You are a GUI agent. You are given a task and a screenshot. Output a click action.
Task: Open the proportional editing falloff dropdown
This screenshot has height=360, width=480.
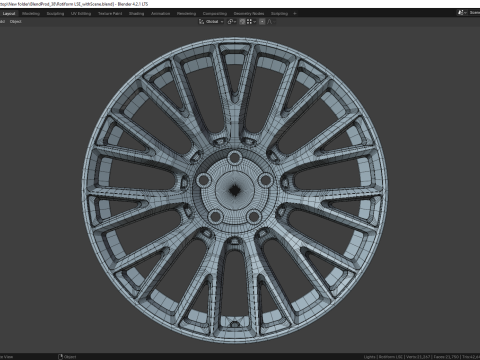click(x=271, y=22)
